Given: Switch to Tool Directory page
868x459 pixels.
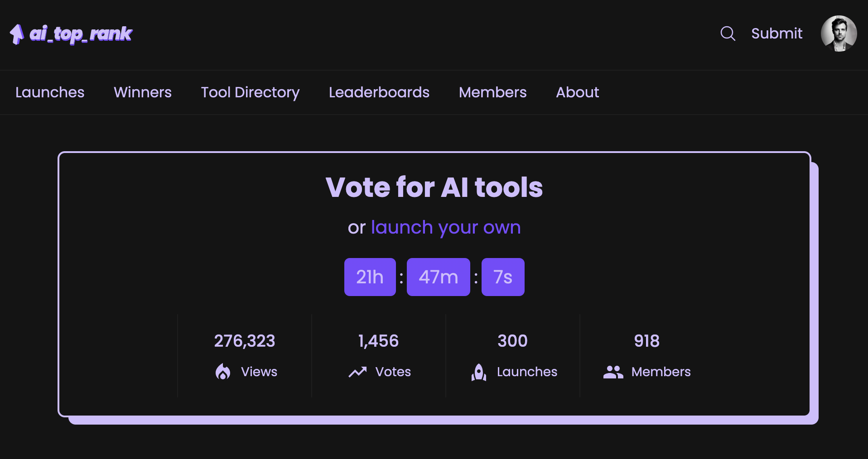Looking at the screenshot, I should pyautogui.click(x=250, y=92).
